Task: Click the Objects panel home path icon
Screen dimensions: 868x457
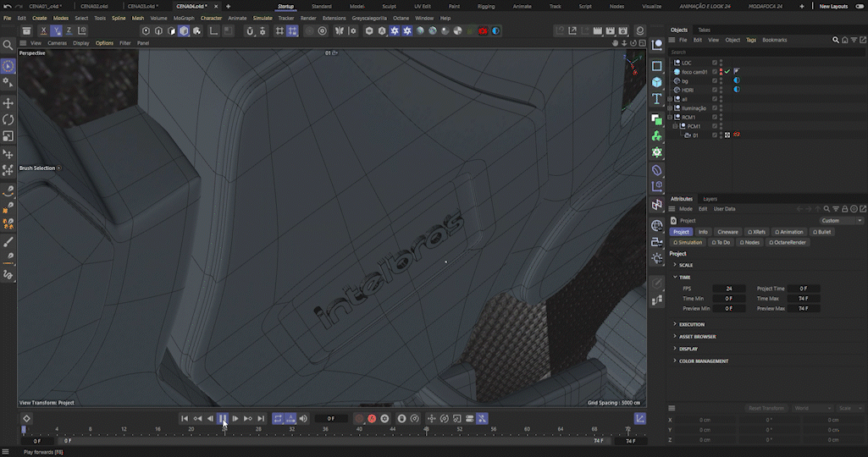Action: point(845,40)
